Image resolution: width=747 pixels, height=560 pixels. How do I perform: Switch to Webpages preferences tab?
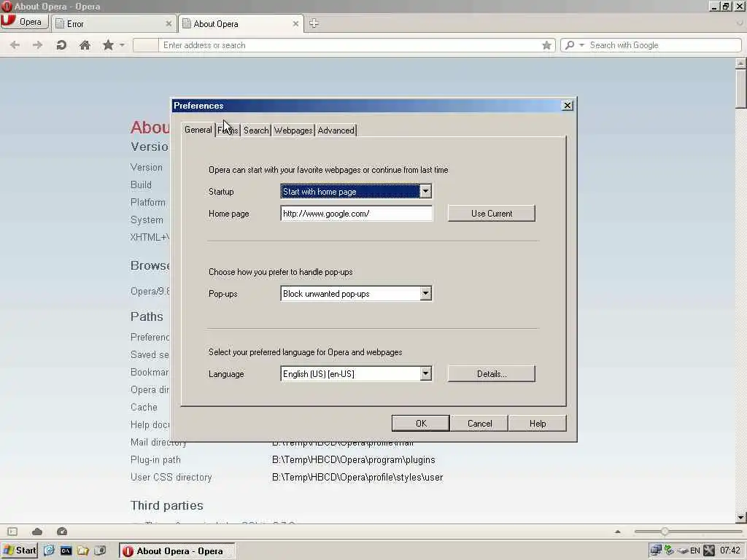point(293,131)
